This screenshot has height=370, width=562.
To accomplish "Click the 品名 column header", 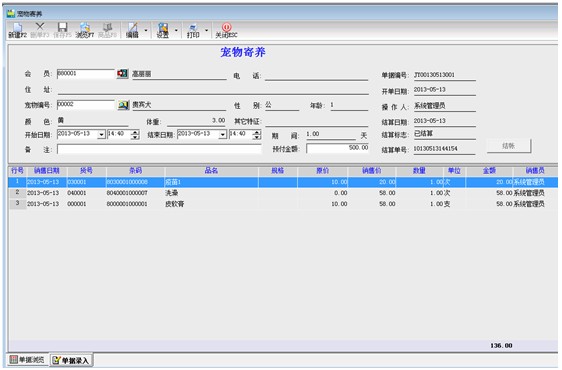I will (211, 171).
